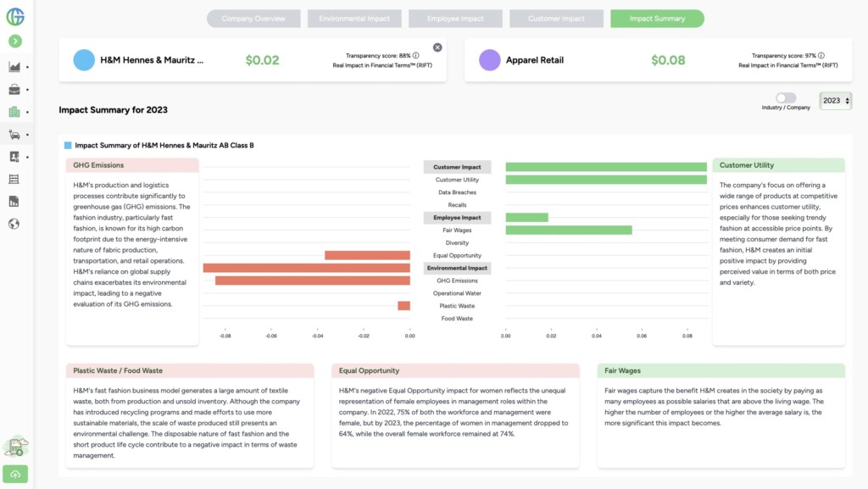Click the green Fair Wages bar
868x489 pixels.
tap(569, 231)
